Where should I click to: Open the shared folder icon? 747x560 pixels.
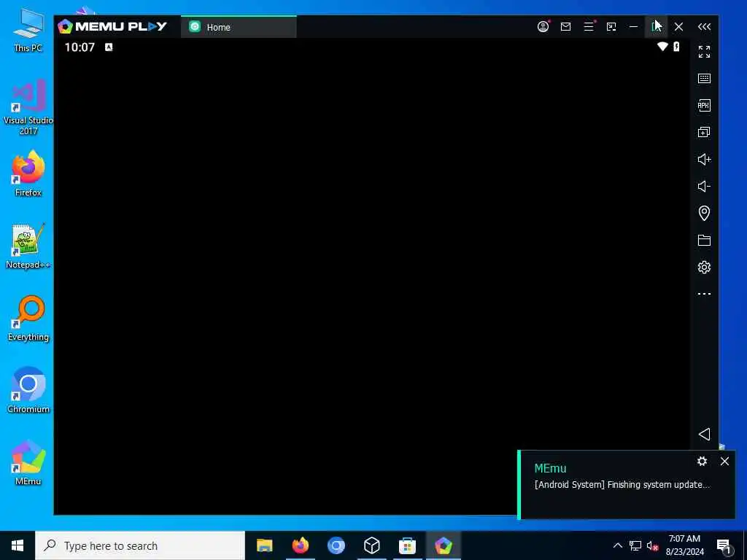point(704,240)
